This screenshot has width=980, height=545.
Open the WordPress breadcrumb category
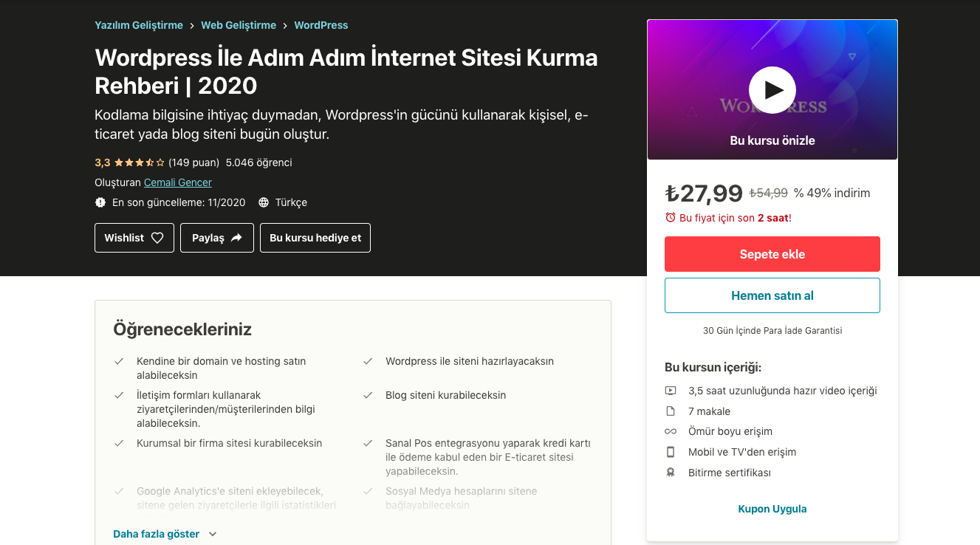click(x=321, y=25)
